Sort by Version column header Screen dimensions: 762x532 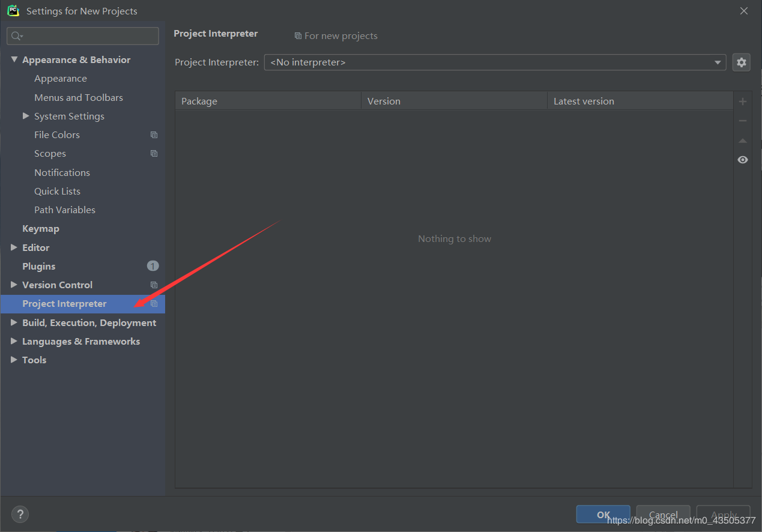point(455,101)
